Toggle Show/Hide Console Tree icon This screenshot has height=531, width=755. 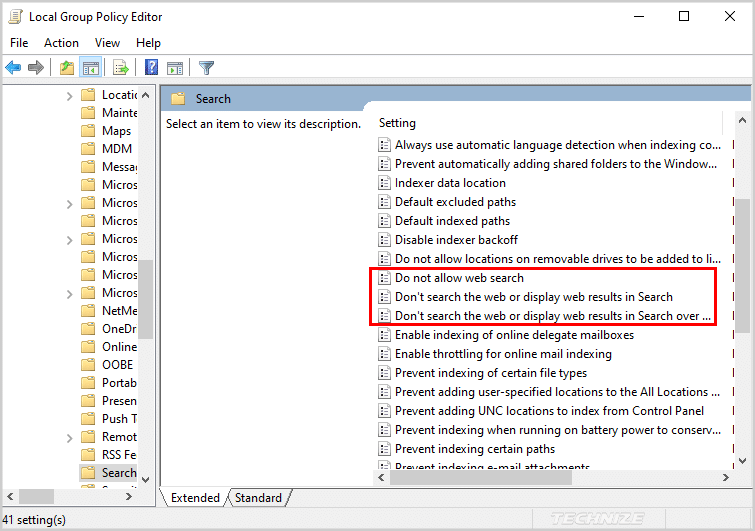click(91, 68)
